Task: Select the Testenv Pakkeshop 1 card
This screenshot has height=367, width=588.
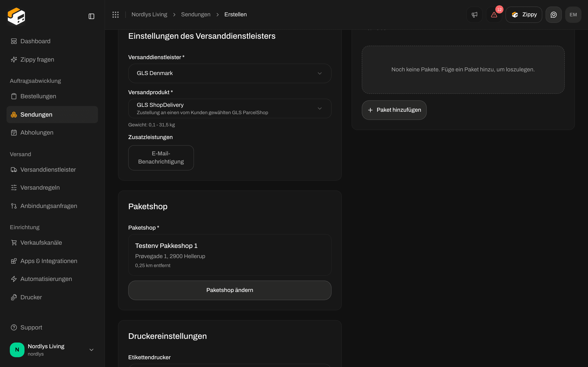Action: [x=230, y=255]
